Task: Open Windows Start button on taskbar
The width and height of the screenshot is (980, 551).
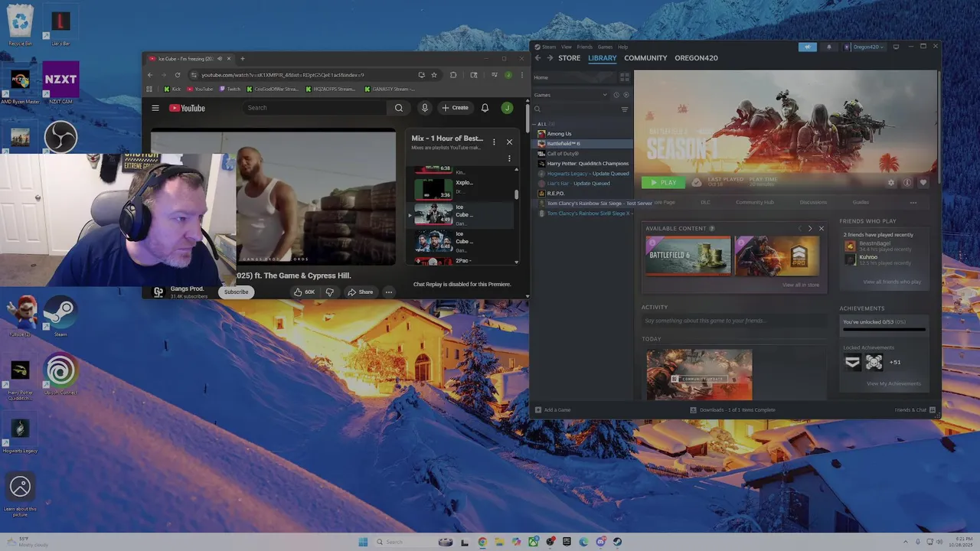Action: [x=363, y=542]
